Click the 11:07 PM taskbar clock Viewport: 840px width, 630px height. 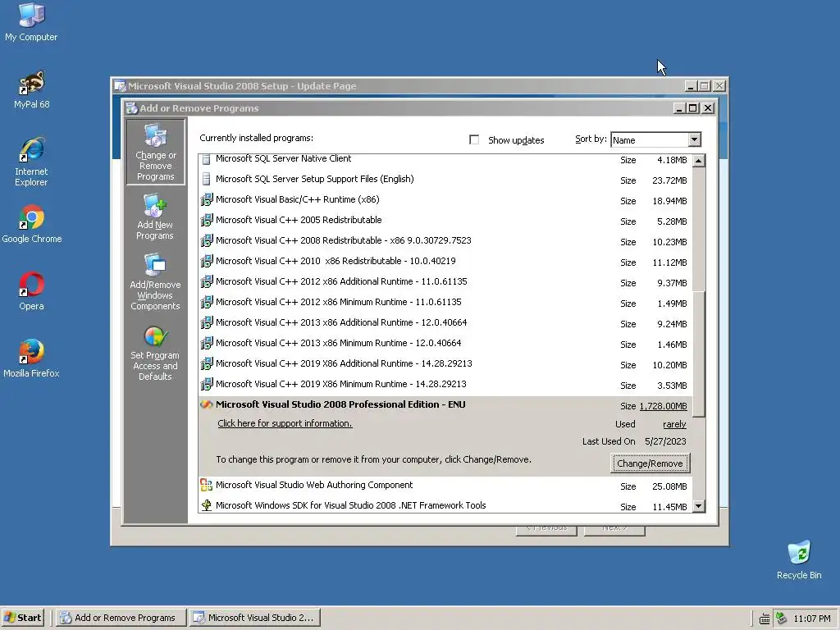coord(811,619)
